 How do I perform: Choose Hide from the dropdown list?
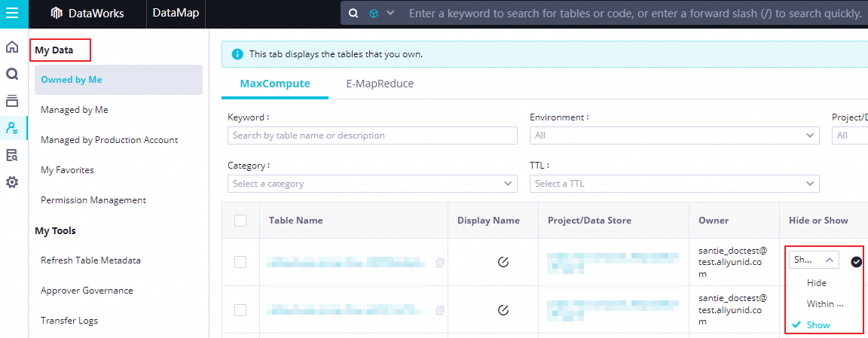[817, 283]
